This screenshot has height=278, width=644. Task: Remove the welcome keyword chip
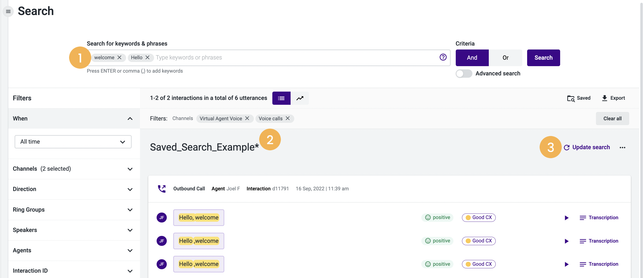click(119, 57)
